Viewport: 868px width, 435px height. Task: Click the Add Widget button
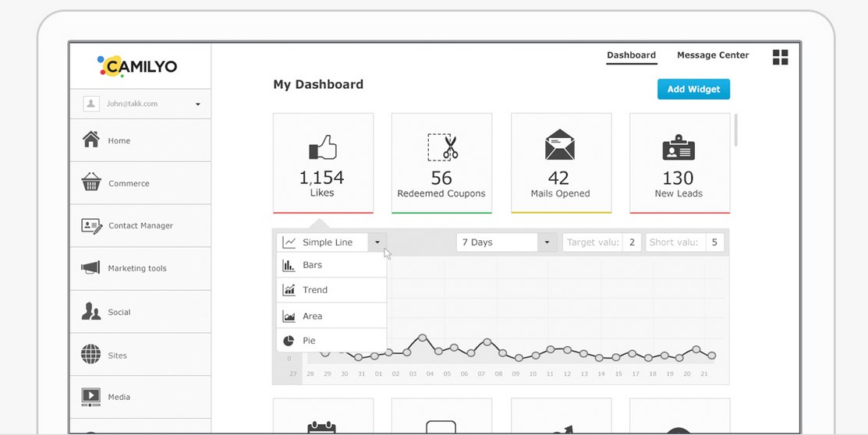pyautogui.click(x=693, y=89)
